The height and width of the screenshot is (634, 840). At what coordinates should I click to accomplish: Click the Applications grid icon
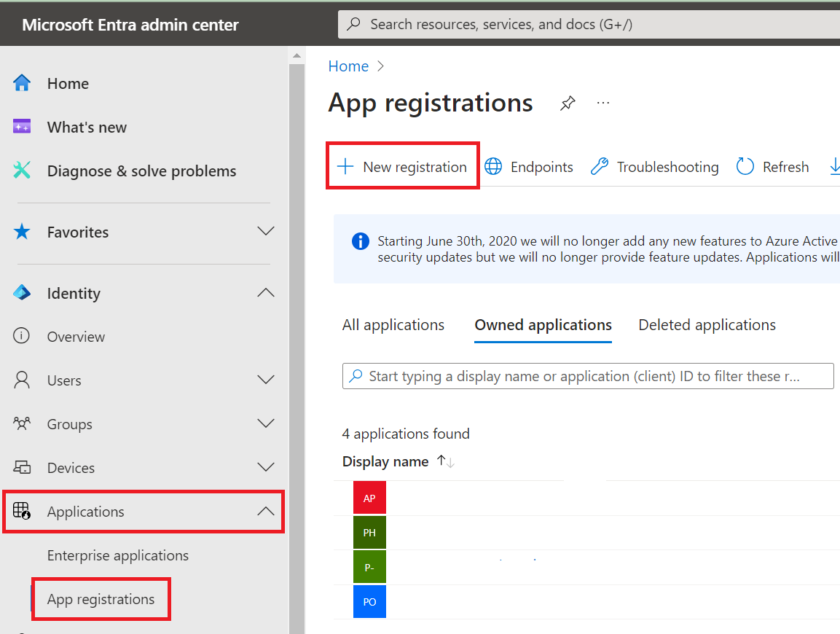(x=22, y=511)
